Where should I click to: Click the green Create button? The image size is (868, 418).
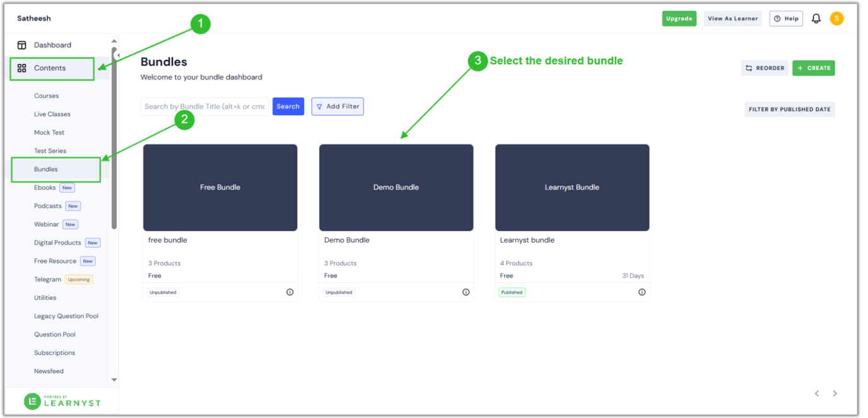[813, 68]
